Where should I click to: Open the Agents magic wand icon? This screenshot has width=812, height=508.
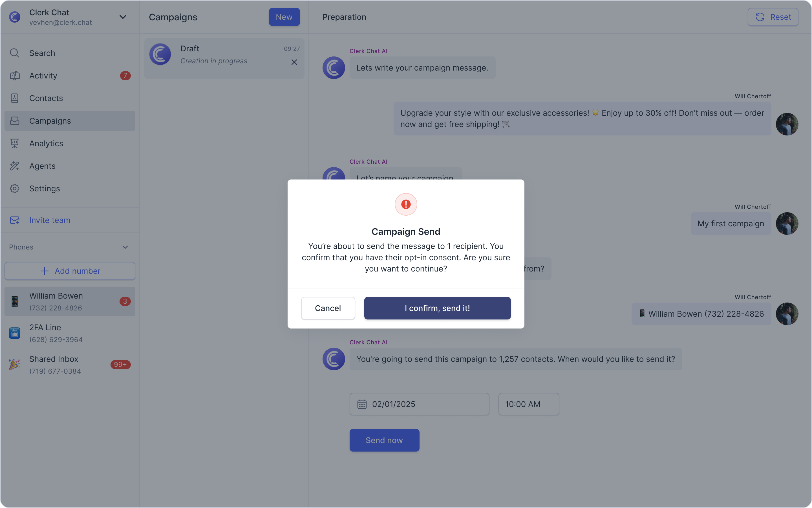point(14,166)
